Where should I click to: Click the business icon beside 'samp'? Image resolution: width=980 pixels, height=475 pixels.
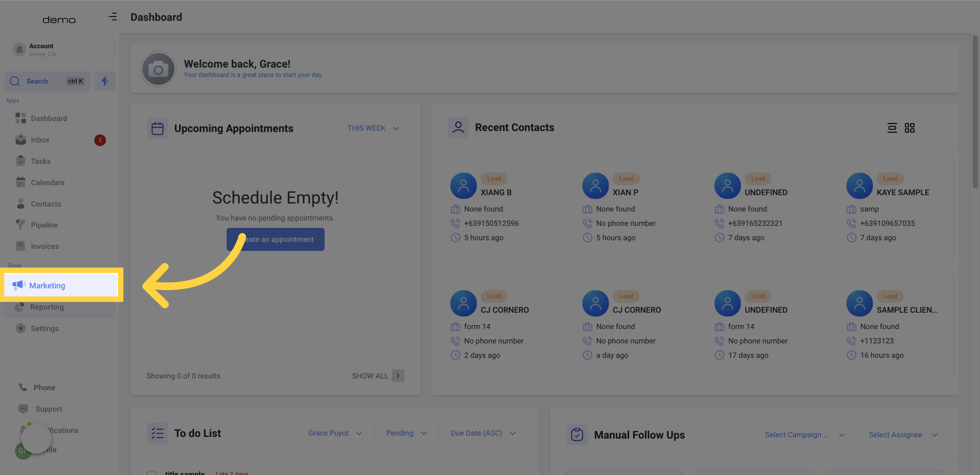[x=851, y=209]
